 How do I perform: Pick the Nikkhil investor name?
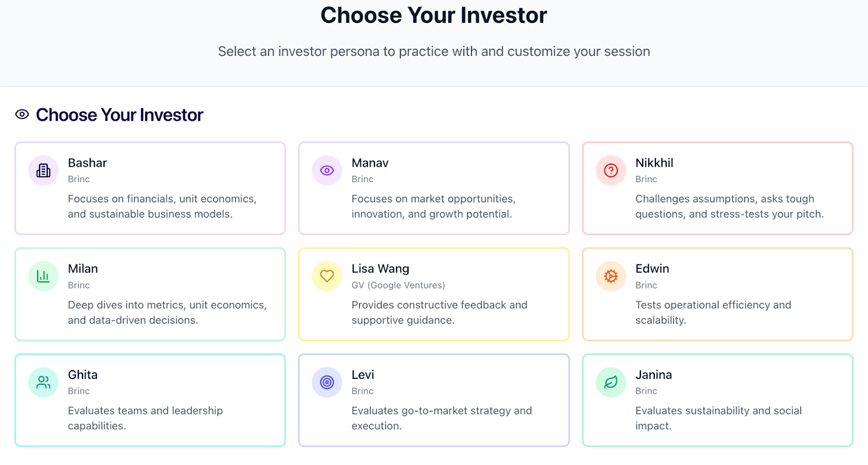click(x=654, y=163)
